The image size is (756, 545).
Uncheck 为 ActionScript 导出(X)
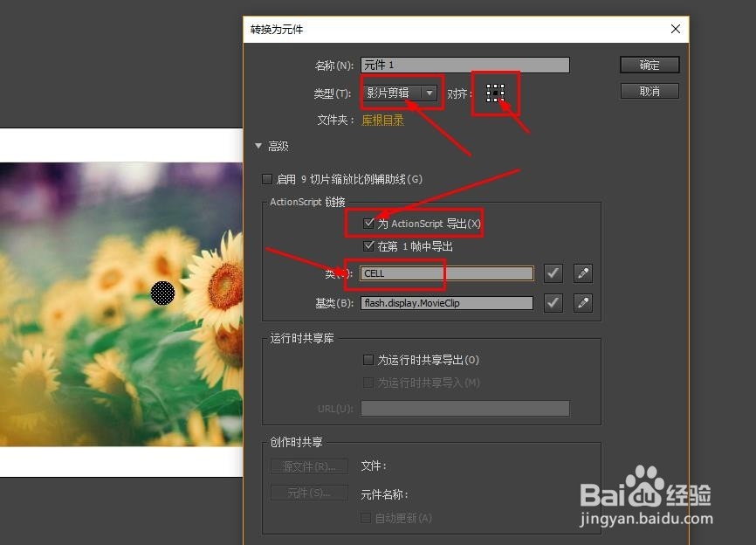tap(369, 223)
